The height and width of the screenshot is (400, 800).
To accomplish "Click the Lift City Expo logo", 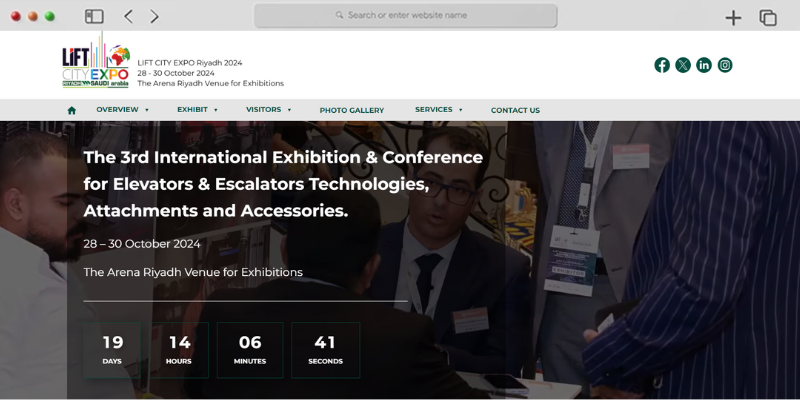I will pyautogui.click(x=96, y=61).
